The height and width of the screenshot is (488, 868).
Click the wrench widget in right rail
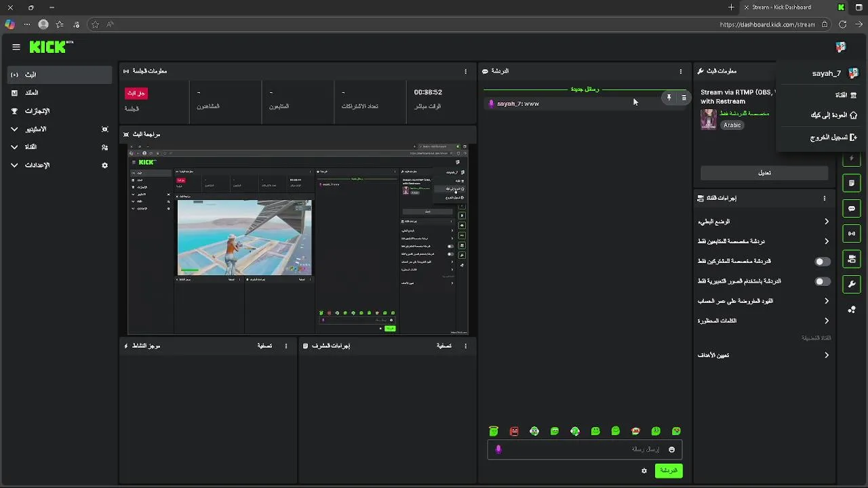[x=852, y=284]
